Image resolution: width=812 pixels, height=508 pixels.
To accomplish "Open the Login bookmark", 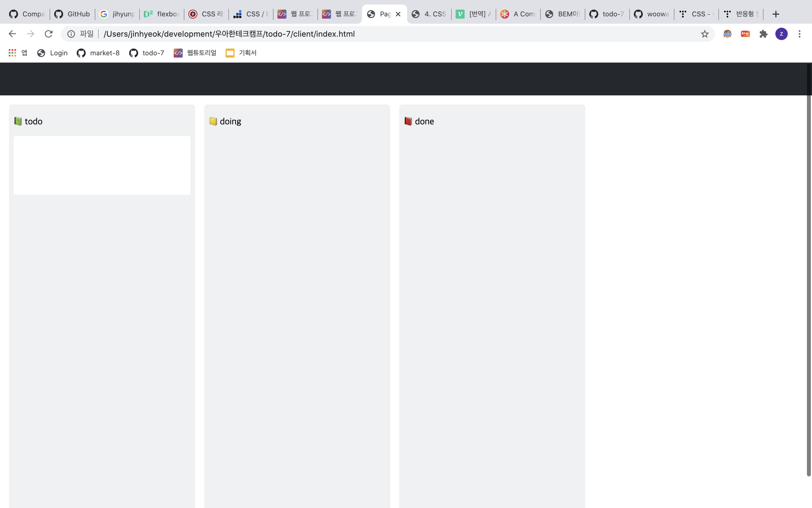I will coord(52,53).
